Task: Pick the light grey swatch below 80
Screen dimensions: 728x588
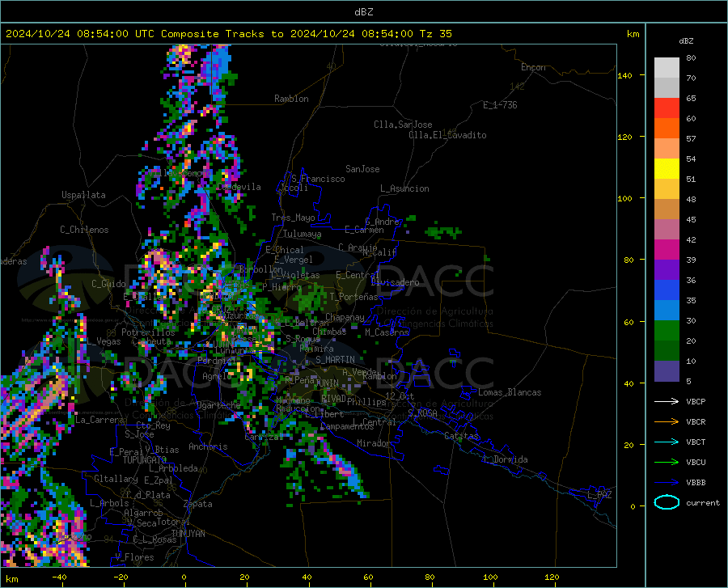Action: coord(667,68)
